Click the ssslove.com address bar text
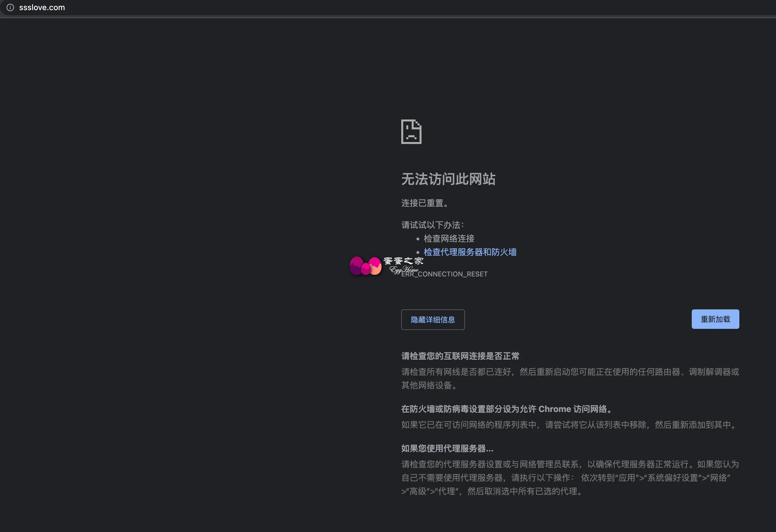The width and height of the screenshot is (776, 532). (42, 7)
